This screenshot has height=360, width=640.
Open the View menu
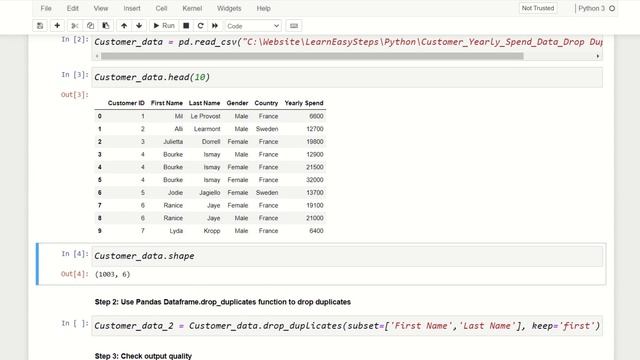coord(101,8)
